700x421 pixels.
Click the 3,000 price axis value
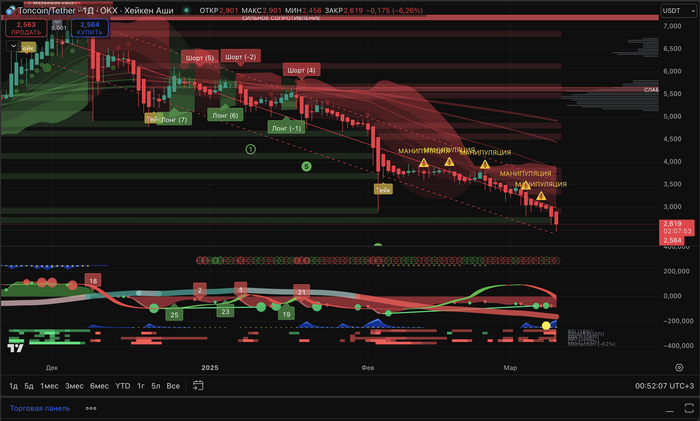[672, 206]
